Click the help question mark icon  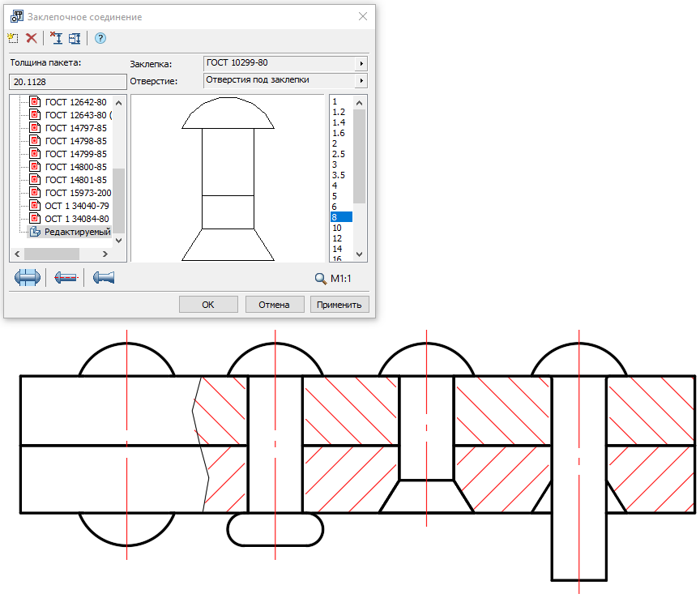coord(100,38)
